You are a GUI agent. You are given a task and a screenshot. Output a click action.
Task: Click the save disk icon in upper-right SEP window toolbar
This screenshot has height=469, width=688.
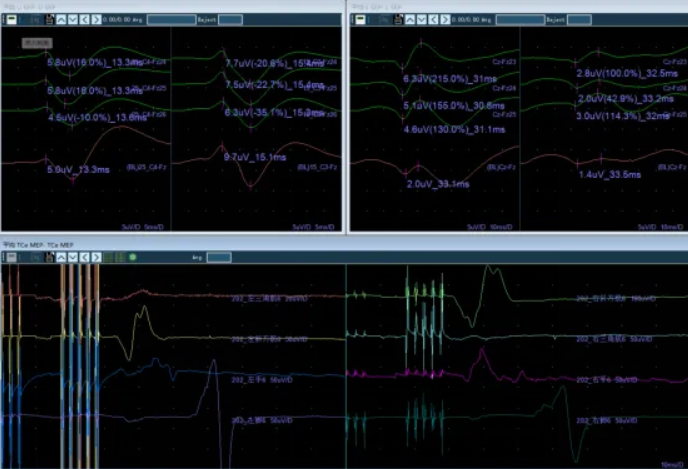pyautogui.click(x=398, y=19)
